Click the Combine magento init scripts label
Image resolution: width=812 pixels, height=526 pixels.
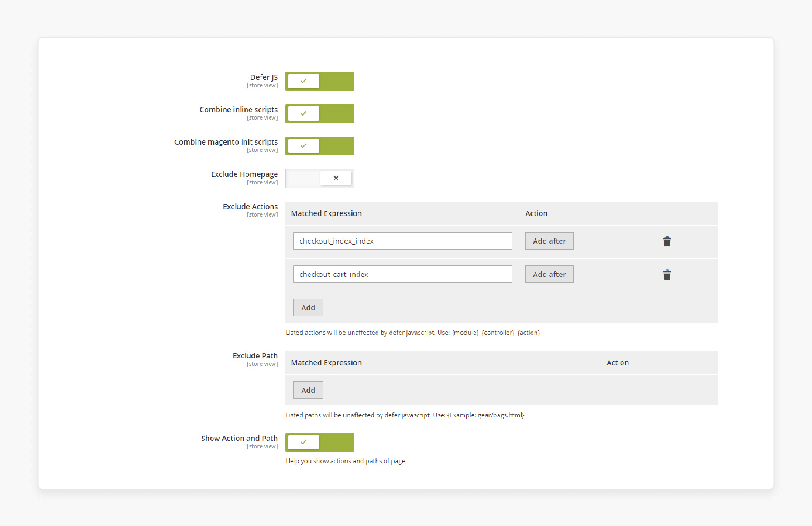point(226,142)
